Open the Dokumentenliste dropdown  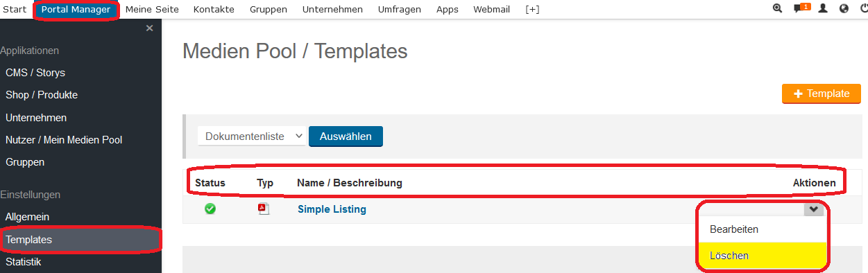[x=251, y=136]
